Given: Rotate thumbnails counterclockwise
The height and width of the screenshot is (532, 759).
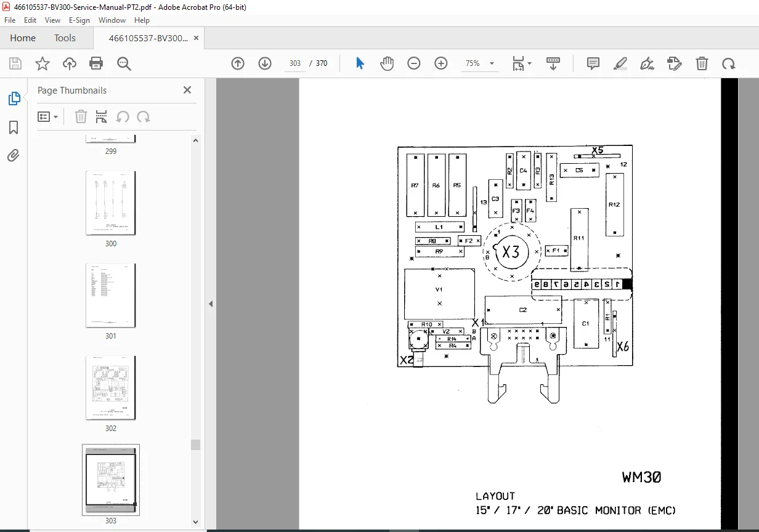Looking at the screenshot, I should click(123, 116).
